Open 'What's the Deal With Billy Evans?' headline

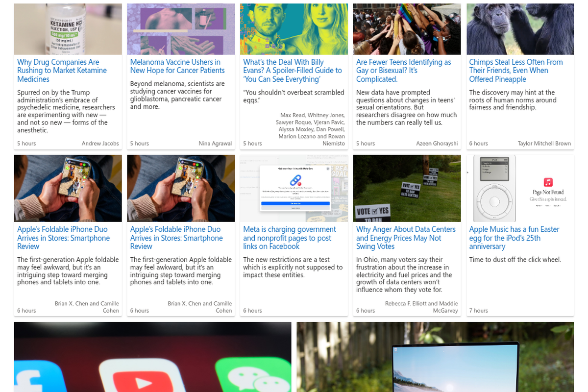[x=293, y=71]
